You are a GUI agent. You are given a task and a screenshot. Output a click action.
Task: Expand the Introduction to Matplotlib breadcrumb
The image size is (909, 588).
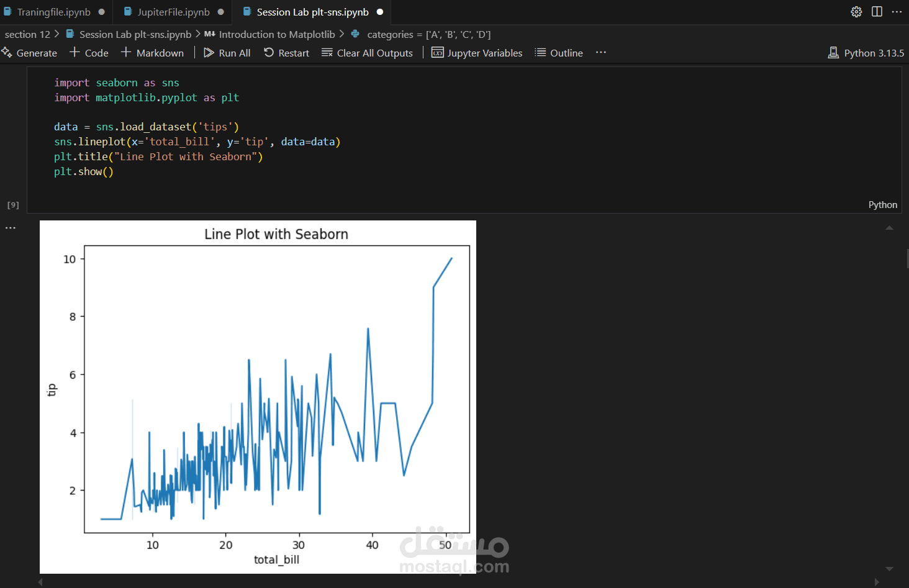(x=277, y=34)
